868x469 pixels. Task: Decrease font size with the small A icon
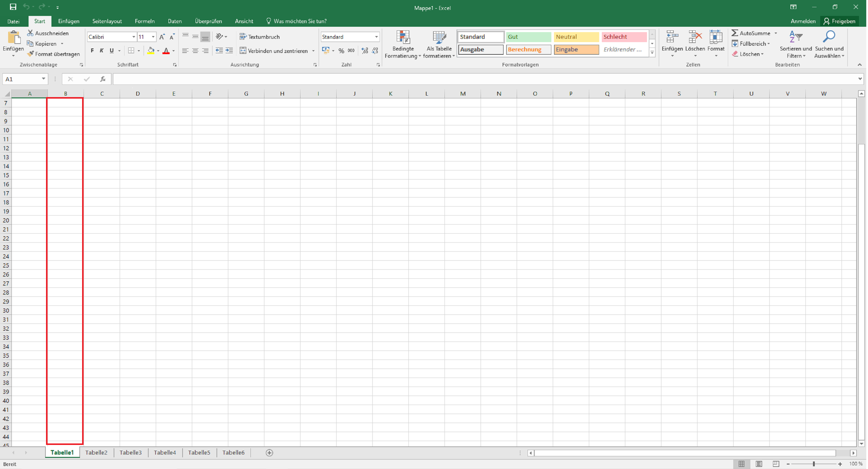click(172, 37)
